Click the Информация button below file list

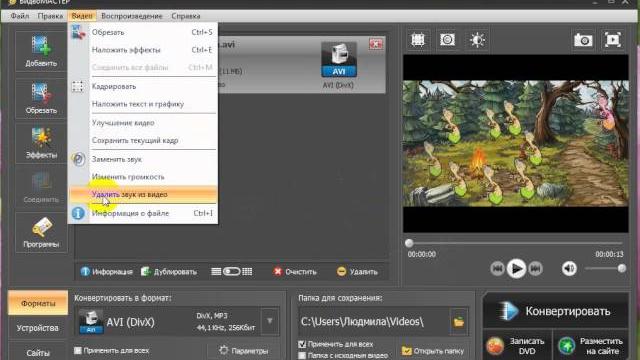(x=107, y=272)
